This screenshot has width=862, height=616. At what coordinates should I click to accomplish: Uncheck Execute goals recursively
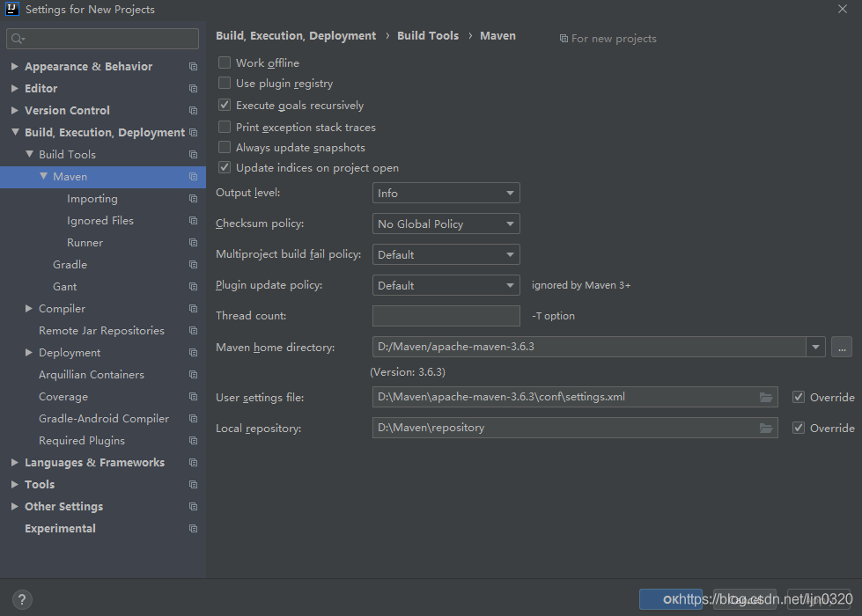click(x=225, y=105)
